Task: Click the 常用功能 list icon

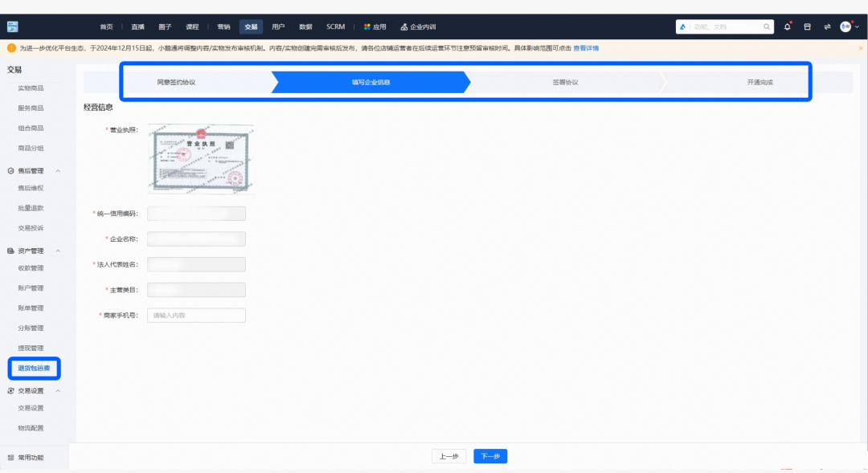Action: (x=10, y=458)
